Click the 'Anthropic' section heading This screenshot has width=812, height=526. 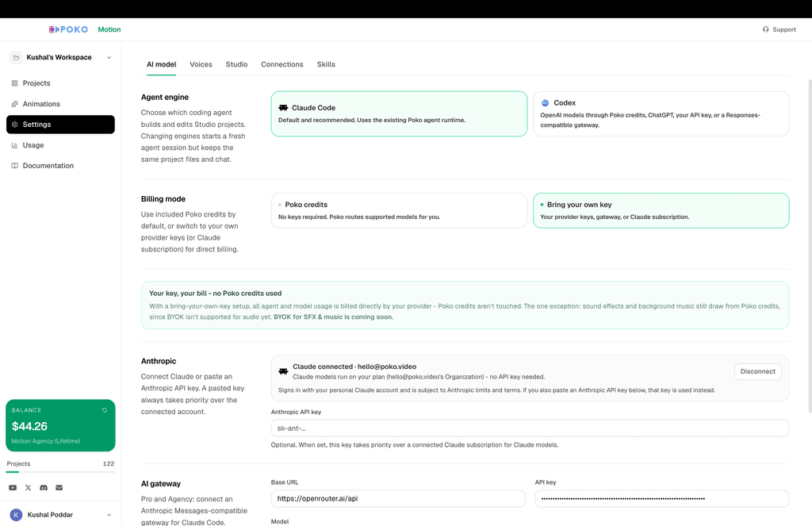click(159, 361)
